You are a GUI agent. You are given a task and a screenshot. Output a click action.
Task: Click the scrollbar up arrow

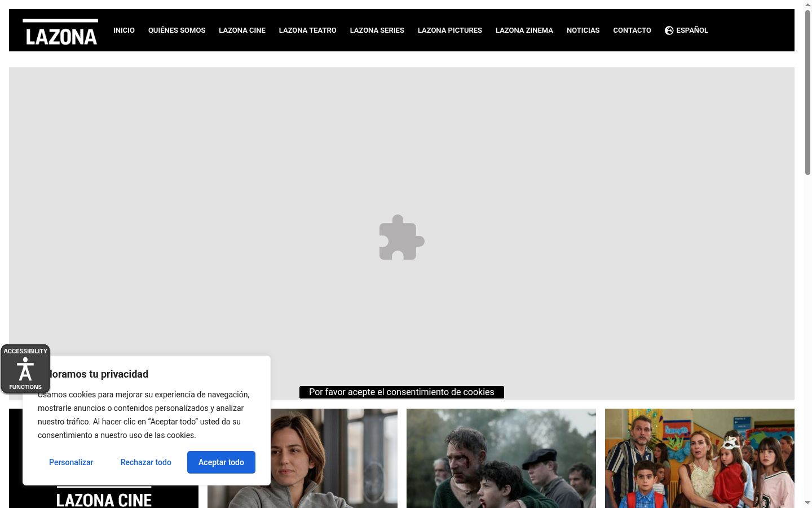(x=807, y=5)
